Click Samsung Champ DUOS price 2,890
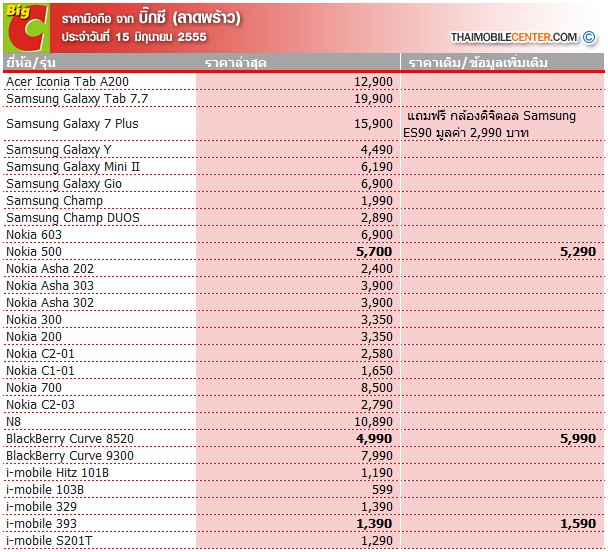 point(377,218)
